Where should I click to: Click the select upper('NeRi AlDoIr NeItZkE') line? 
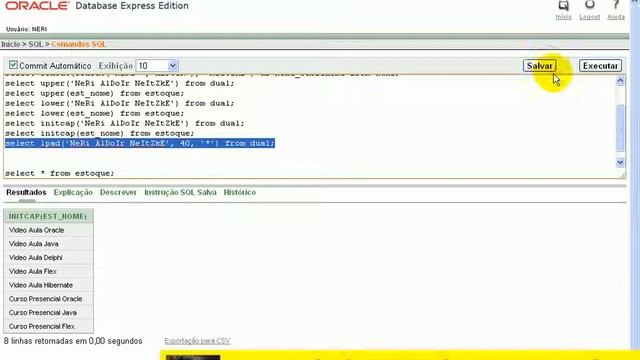pyautogui.click(x=120, y=83)
